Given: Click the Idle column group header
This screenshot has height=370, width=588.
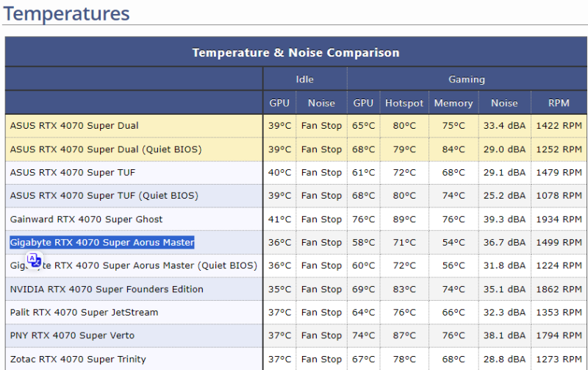Looking at the screenshot, I should [x=304, y=79].
